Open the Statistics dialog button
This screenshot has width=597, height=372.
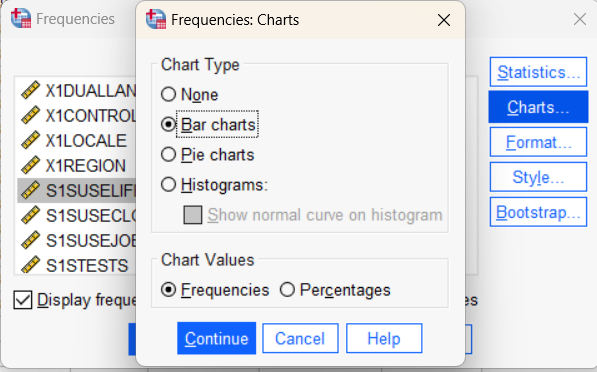pyautogui.click(x=538, y=72)
